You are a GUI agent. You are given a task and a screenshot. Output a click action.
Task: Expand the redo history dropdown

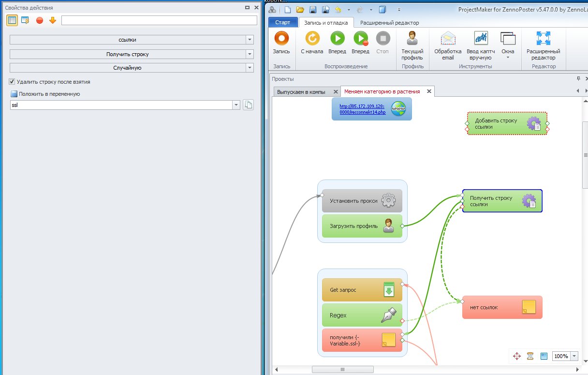click(371, 10)
